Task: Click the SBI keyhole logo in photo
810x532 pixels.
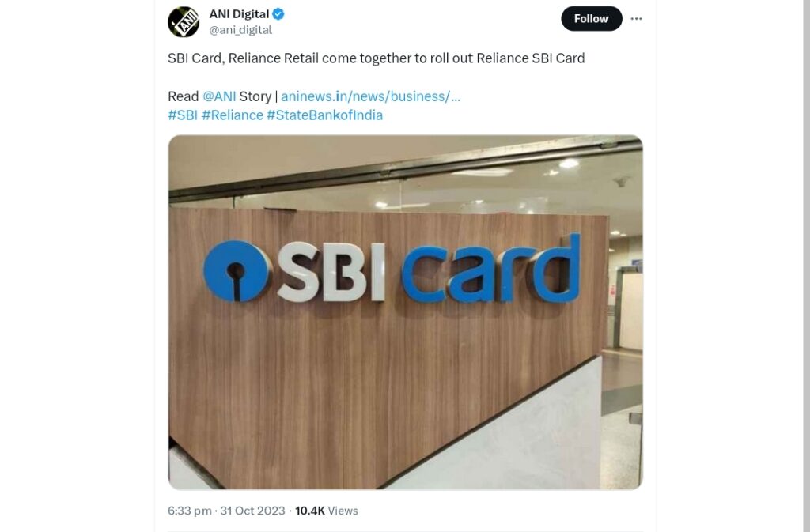Action: pos(236,271)
